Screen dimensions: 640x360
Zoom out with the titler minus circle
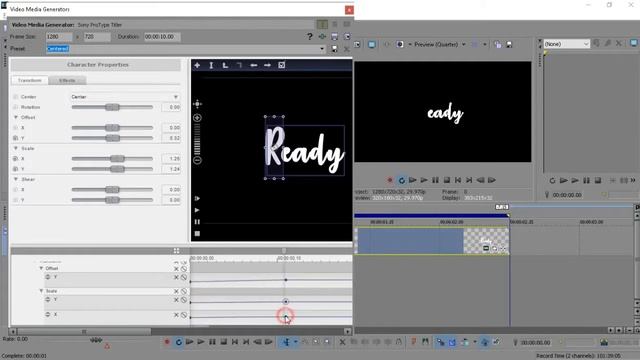pyautogui.click(x=197, y=160)
